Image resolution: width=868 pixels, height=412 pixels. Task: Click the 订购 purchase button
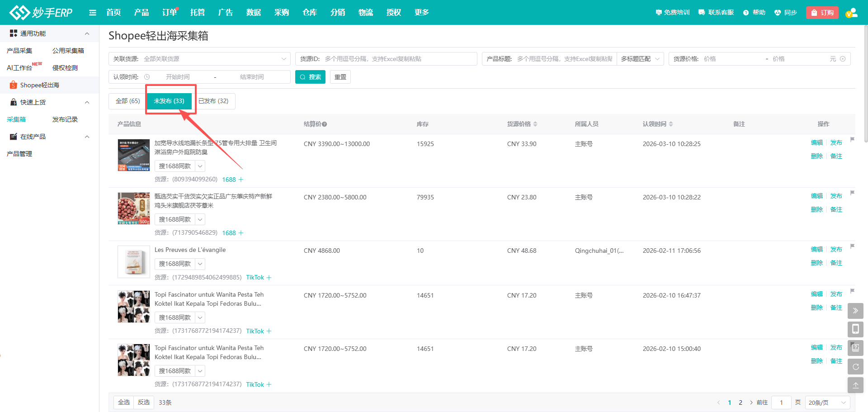coord(822,13)
